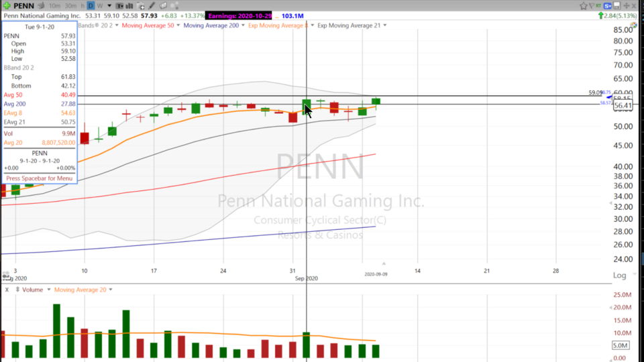Viewport: 644px width, 362px height.
Task: Close the volume pane with X
Action: click(7, 290)
